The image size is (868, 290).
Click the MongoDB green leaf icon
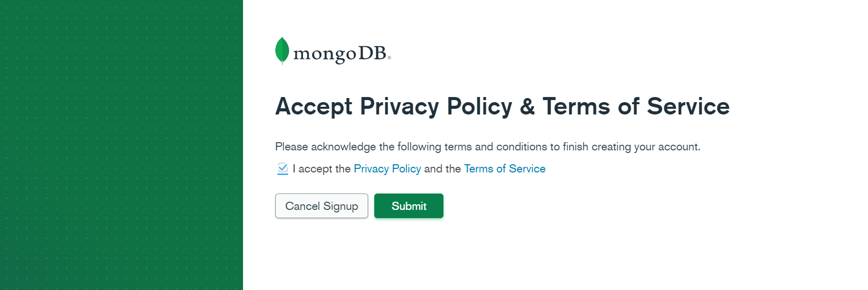(x=282, y=50)
